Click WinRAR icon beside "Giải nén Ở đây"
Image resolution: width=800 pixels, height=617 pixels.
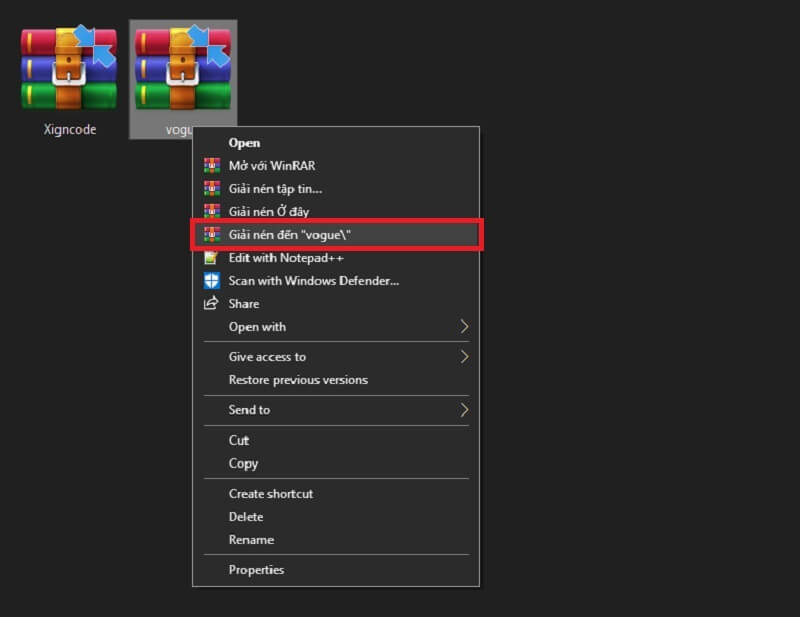click(211, 211)
